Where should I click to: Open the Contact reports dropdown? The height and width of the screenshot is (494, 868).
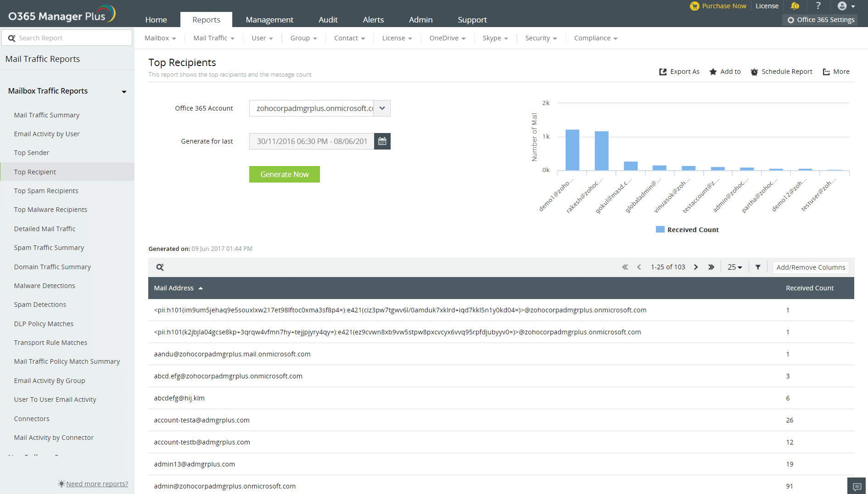(349, 39)
